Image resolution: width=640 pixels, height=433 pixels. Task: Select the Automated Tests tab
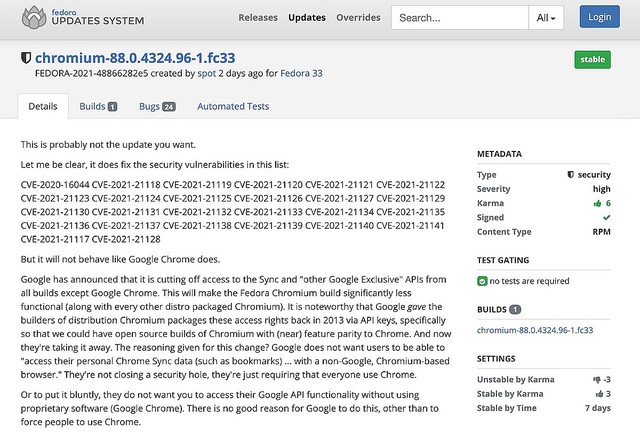(233, 106)
